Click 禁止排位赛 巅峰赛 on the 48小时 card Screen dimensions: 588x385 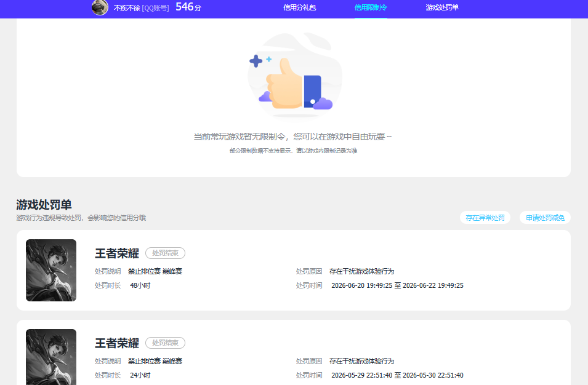155,271
